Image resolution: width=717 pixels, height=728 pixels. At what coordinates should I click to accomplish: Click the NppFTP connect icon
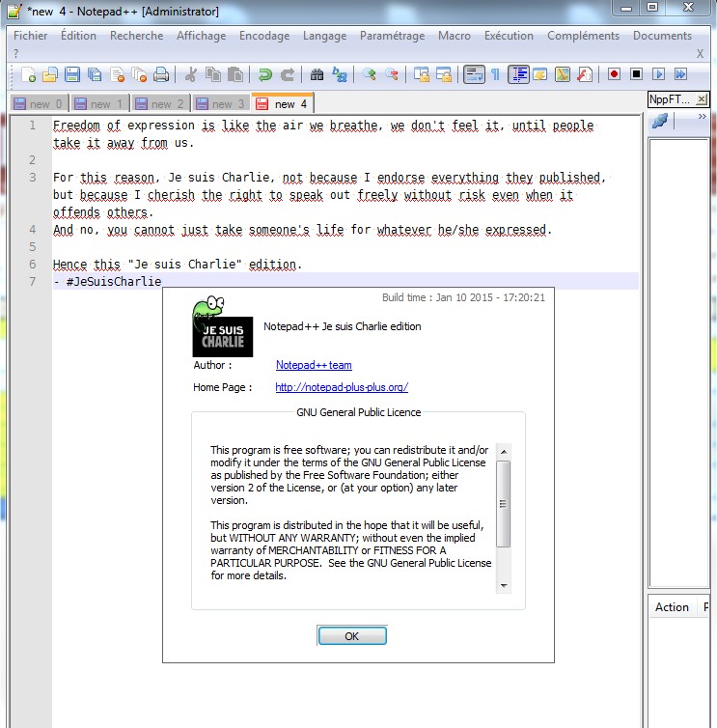[660, 121]
